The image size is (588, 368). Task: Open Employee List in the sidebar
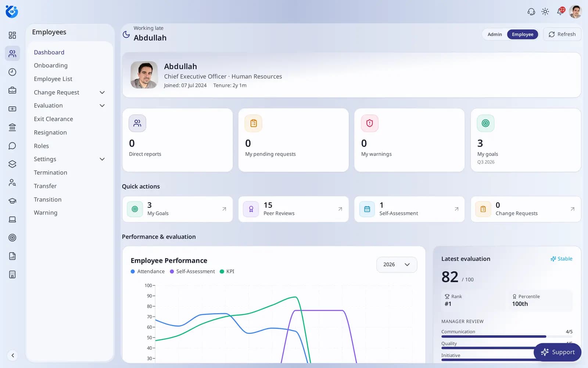click(x=53, y=79)
